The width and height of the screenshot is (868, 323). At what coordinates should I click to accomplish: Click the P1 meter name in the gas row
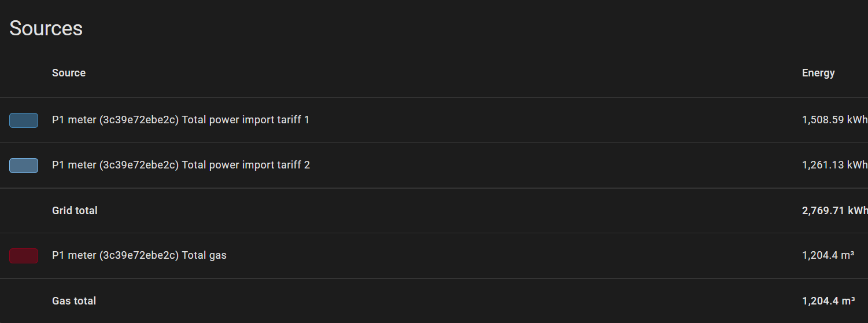coord(74,255)
